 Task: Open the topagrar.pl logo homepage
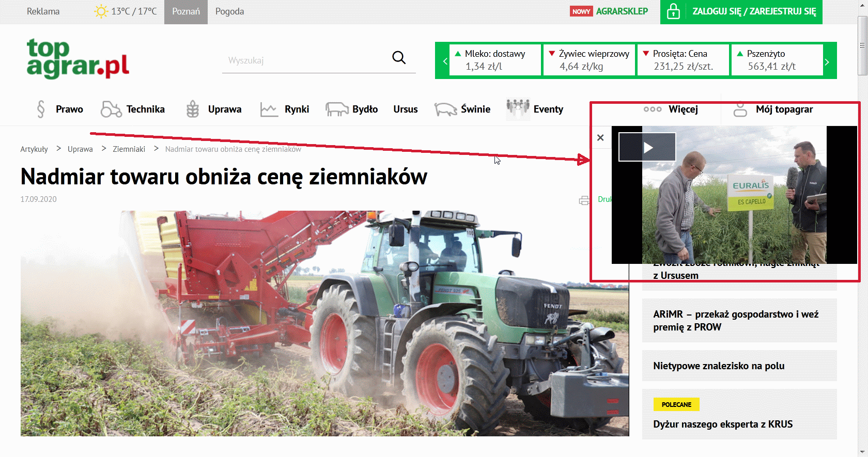[x=78, y=58]
